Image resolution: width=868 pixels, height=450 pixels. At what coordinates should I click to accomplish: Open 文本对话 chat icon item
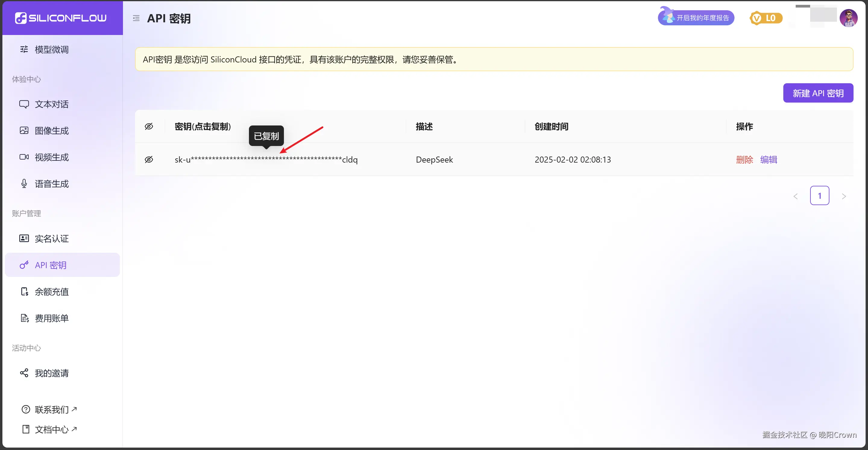(51, 104)
